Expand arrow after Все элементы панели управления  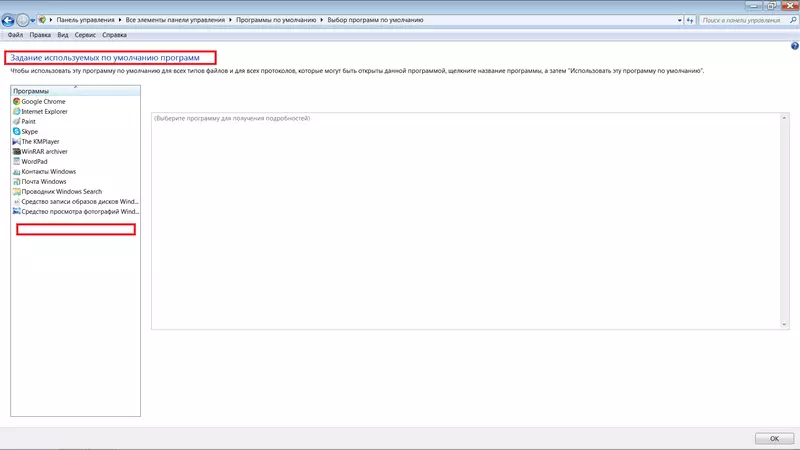230,20
